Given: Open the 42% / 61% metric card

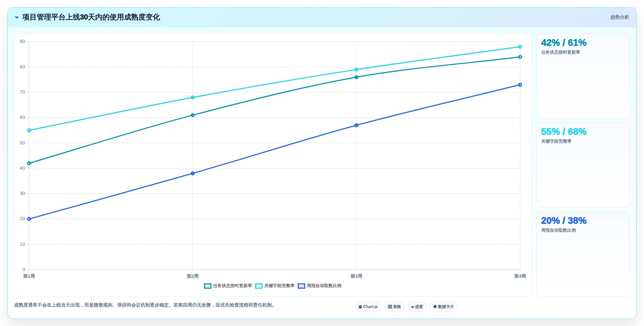Looking at the screenshot, I should (x=583, y=76).
